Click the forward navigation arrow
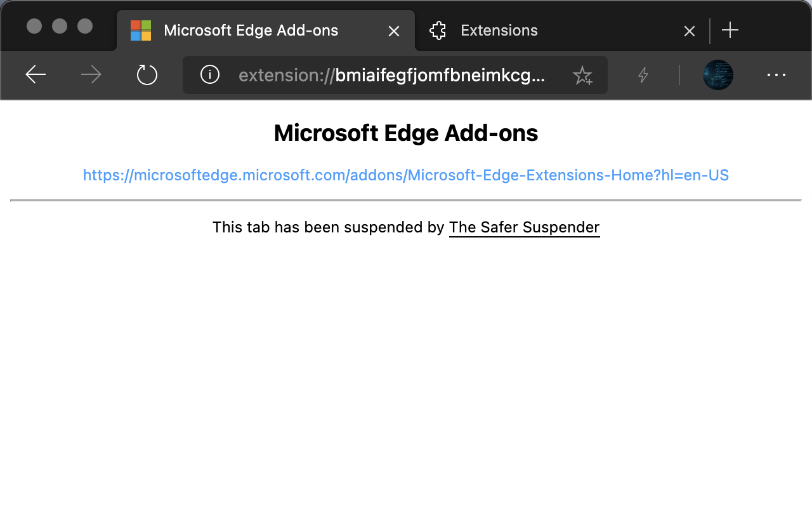 click(91, 75)
